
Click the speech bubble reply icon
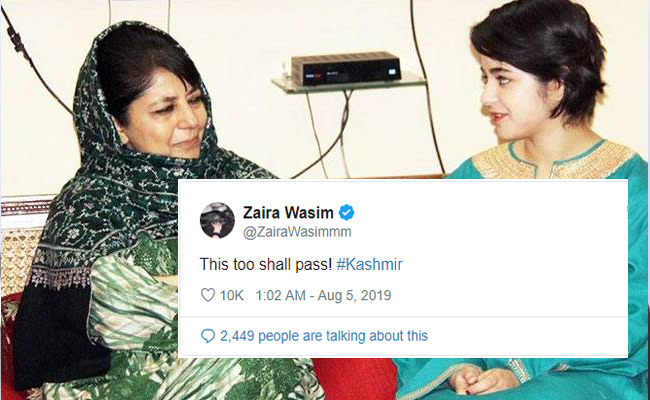click(208, 336)
